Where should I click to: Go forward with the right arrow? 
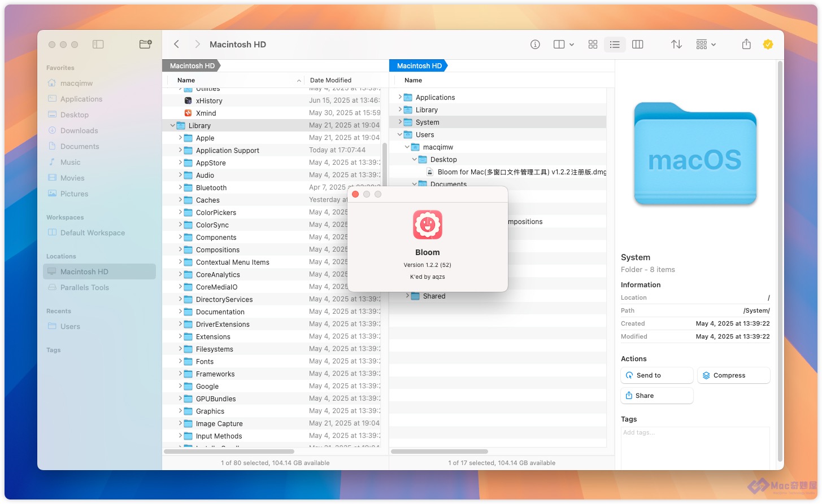click(x=197, y=44)
